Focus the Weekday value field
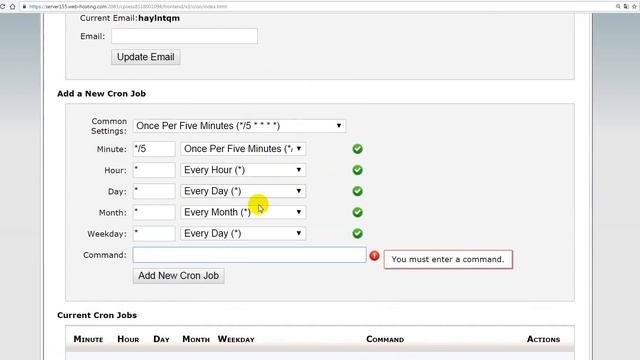 154,234
